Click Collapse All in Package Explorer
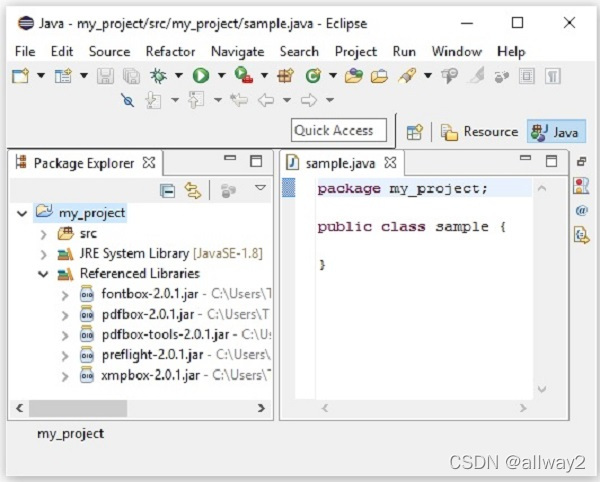600x482 pixels. coord(168,190)
